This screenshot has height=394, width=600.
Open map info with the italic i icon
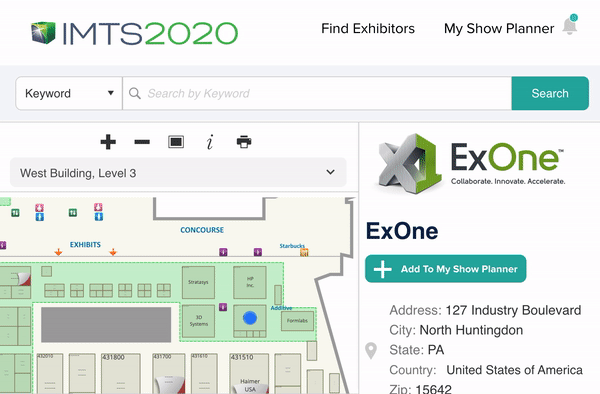[210, 142]
